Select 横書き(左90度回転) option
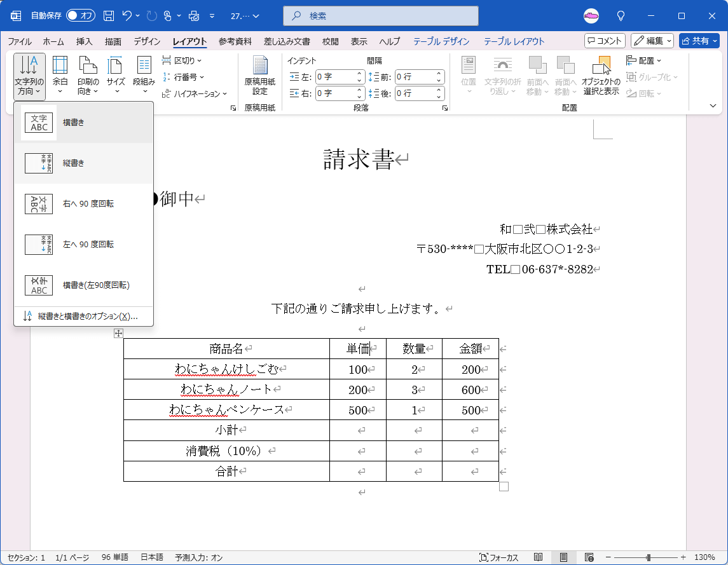 point(83,285)
